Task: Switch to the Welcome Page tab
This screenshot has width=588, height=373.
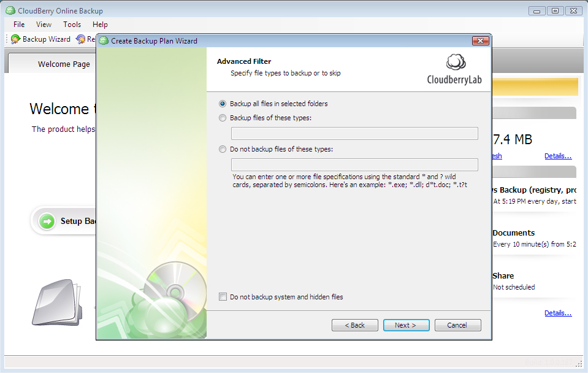Action: pyautogui.click(x=63, y=63)
